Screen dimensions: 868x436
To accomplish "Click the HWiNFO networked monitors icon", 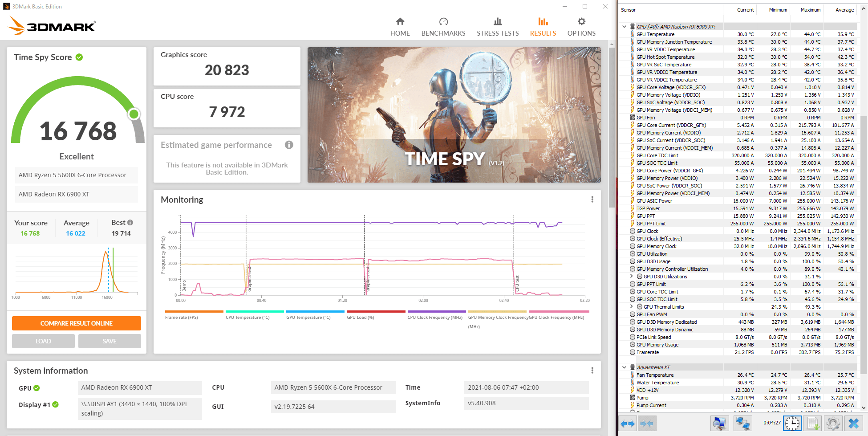I will pos(743,424).
